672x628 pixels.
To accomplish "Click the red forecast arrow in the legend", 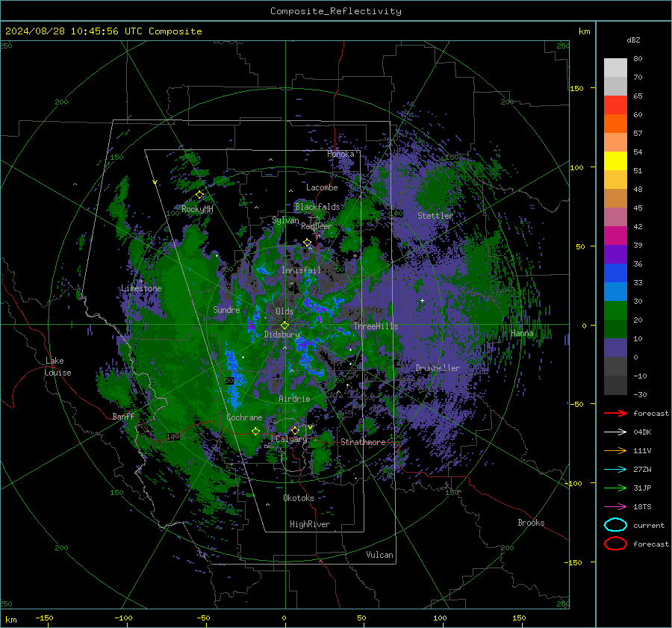I will tap(615, 413).
